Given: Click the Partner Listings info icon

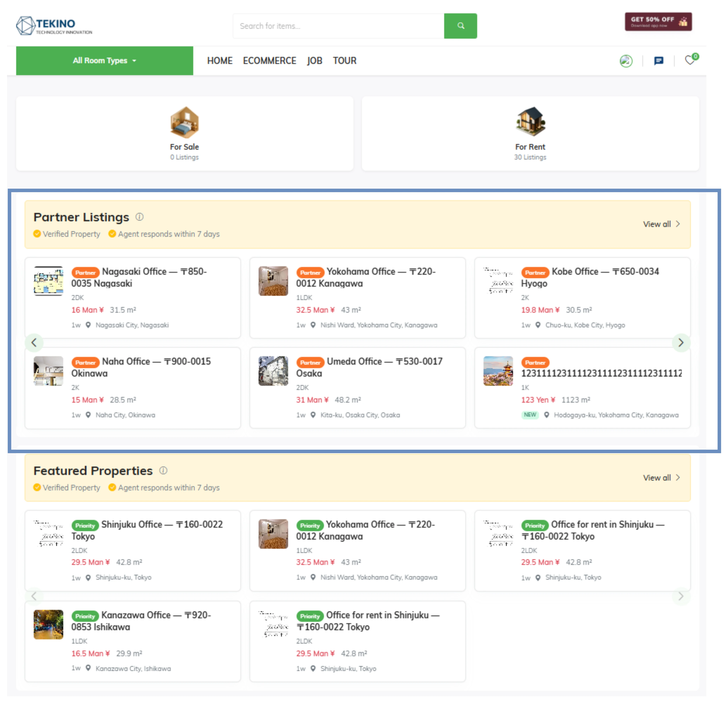Looking at the screenshot, I should coord(139,217).
